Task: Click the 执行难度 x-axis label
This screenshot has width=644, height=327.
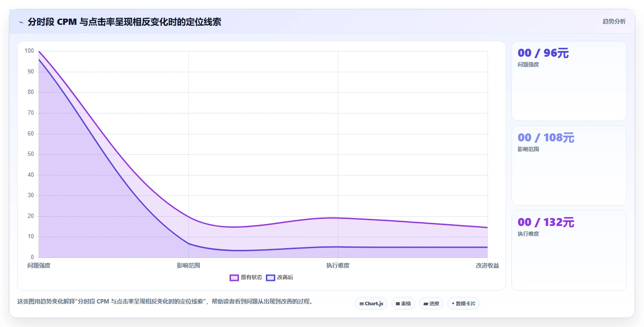Action: [x=338, y=265]
